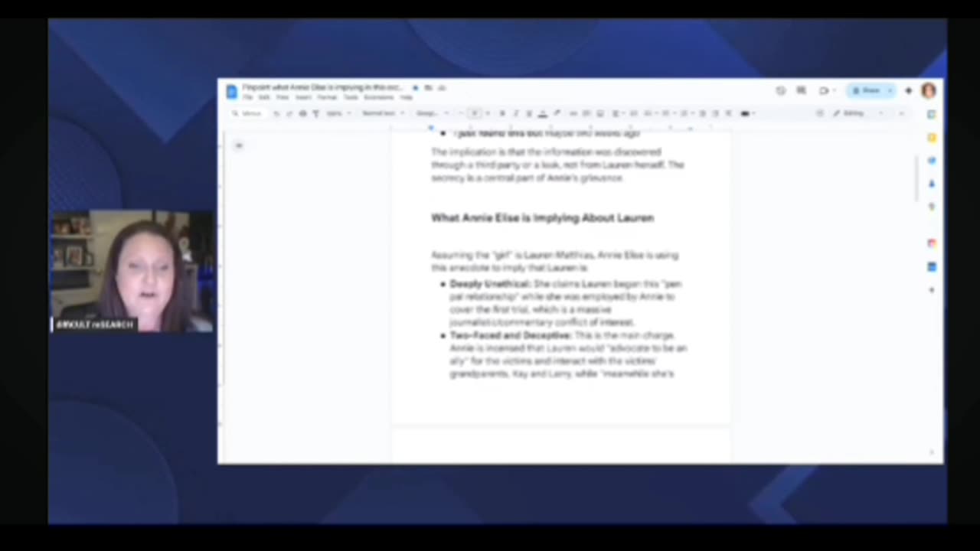
Task: Open version history clock icon
Action: [x=781, y=90]
